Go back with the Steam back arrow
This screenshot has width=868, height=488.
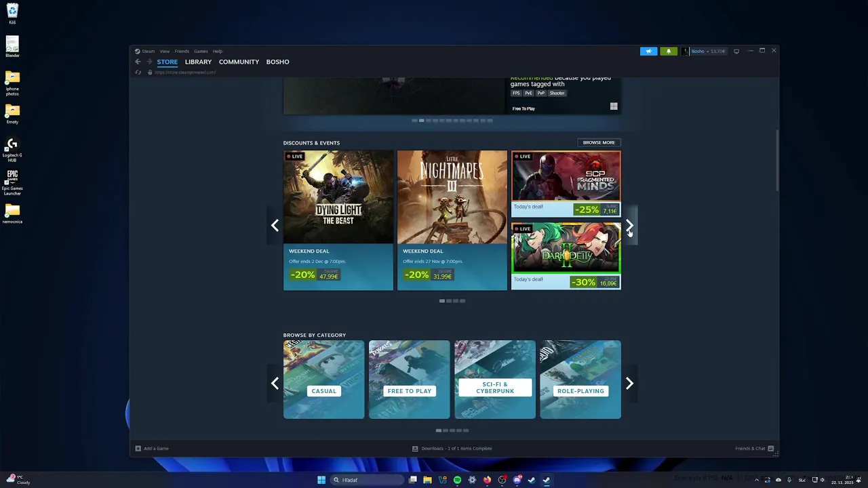pyautogui.click(x=138, y=62)
